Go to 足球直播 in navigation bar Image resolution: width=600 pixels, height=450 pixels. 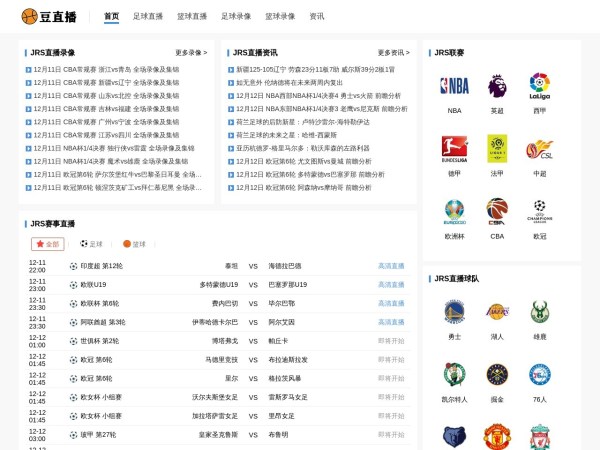tap(148, 16)
